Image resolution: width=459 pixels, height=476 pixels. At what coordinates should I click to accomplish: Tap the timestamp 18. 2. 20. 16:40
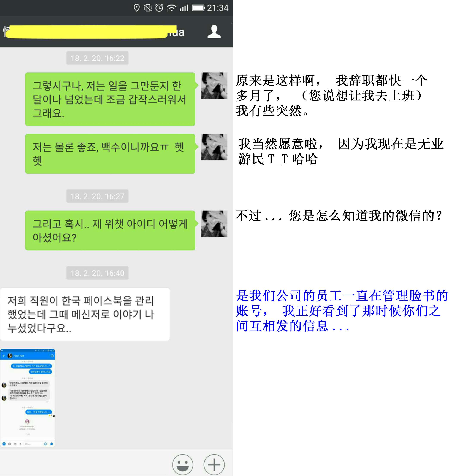pyautogui.click(x=98, y=273)
